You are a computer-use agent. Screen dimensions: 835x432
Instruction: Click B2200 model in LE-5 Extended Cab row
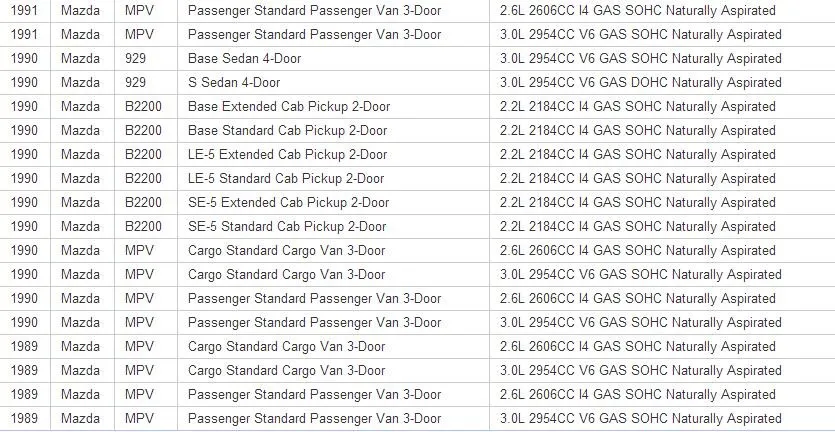coord(146,154)
